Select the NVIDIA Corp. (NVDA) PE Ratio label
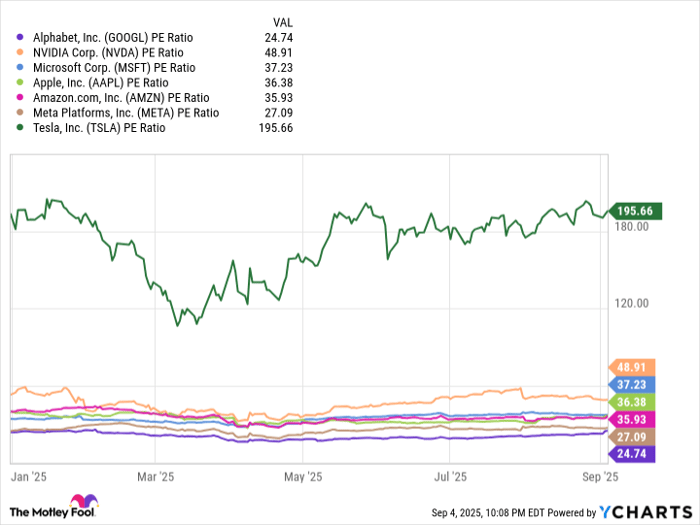 108,53
